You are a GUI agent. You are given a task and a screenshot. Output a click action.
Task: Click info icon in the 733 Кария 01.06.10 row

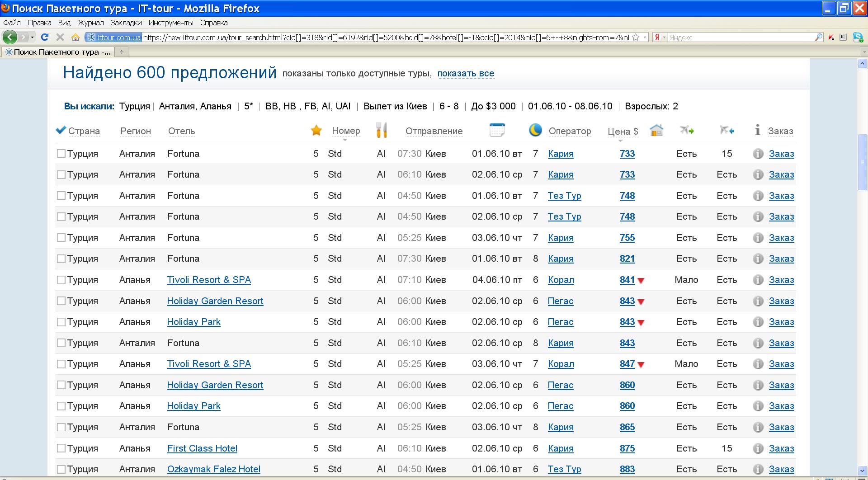pyautogui.click(x=758, y=154)
